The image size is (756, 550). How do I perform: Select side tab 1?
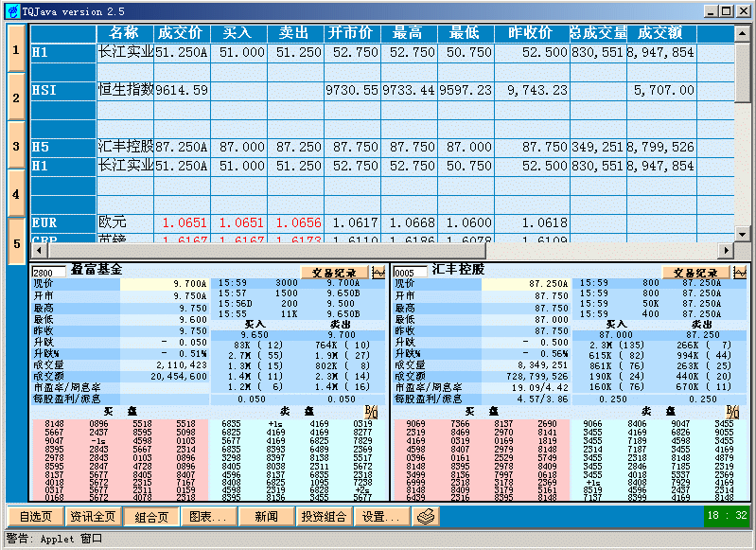(x=16, y=49)
